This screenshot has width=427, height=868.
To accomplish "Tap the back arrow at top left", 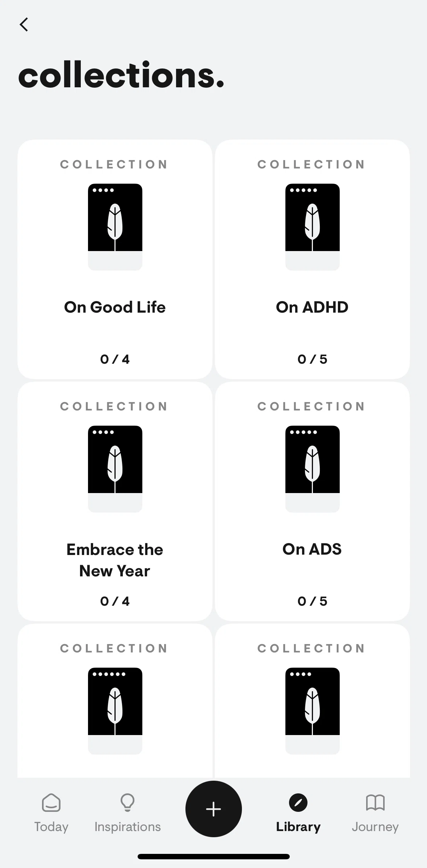I will tap(24, 25).
